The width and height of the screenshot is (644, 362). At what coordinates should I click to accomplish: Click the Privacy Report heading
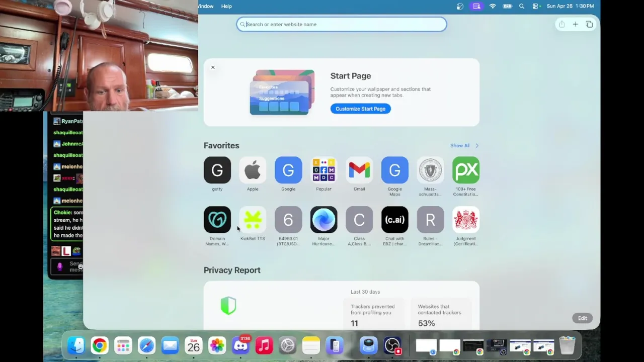coord(232,270)
